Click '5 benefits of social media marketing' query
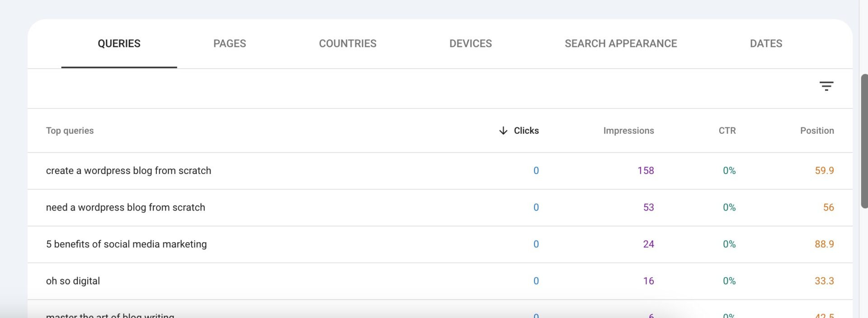 click(126, 244)
